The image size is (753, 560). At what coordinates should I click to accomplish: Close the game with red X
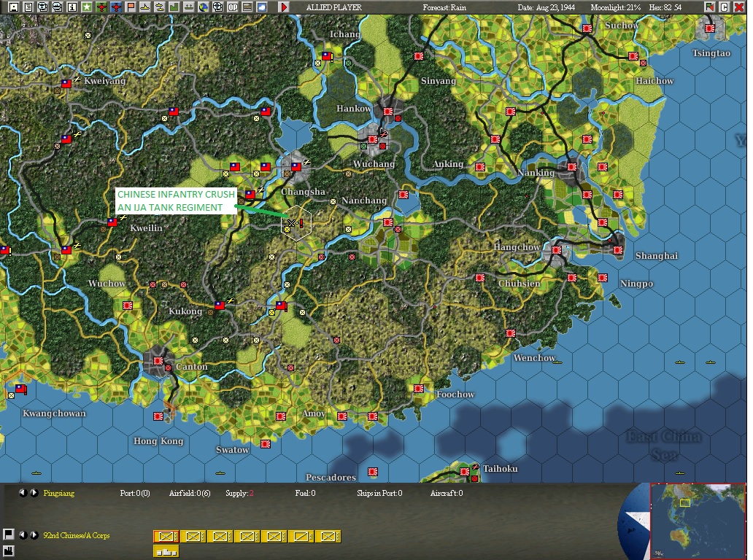pyautogui.click(x=739, y=7)
